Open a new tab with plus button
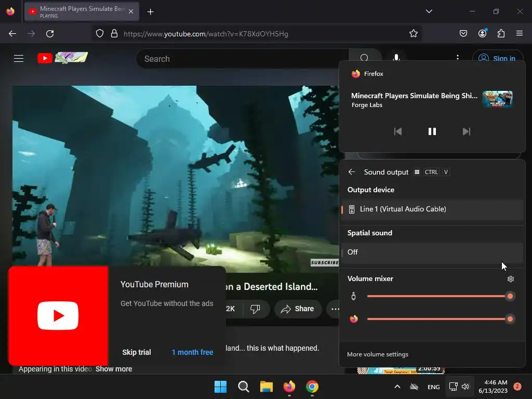The height and width of the screenshot is (399, 532). tap(150, 12)
